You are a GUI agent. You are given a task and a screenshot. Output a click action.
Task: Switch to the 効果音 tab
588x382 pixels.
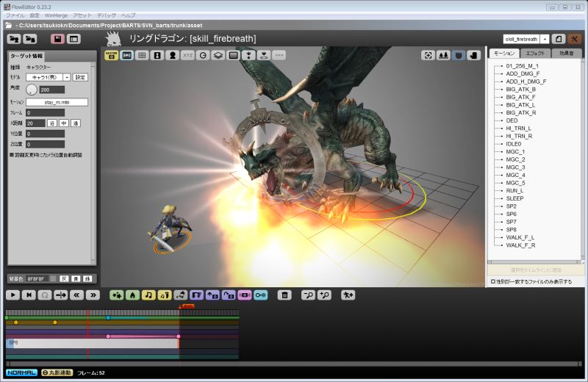coord(566,53)
